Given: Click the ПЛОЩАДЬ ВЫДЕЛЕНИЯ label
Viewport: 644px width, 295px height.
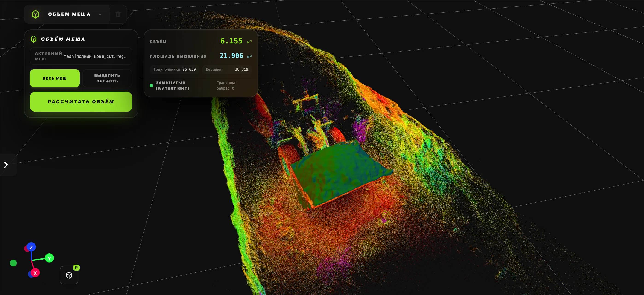Looking at the screenshot, I should (178, 56).
